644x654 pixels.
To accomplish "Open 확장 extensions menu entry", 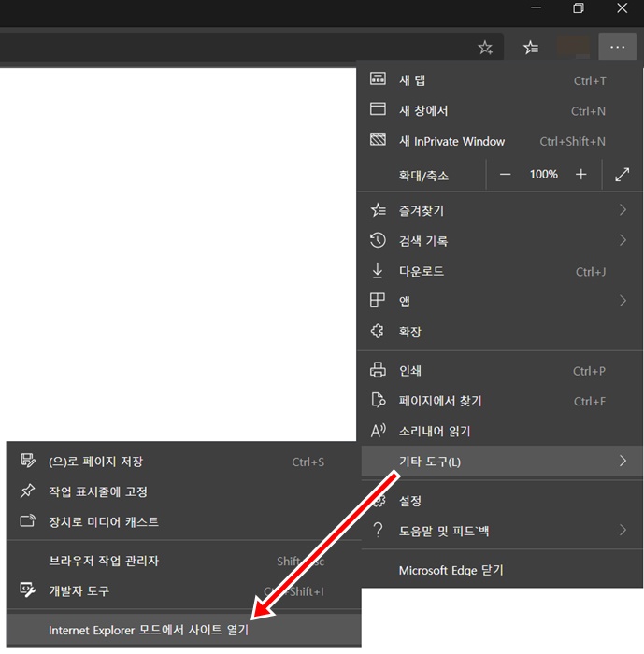I will coord(500,332).
